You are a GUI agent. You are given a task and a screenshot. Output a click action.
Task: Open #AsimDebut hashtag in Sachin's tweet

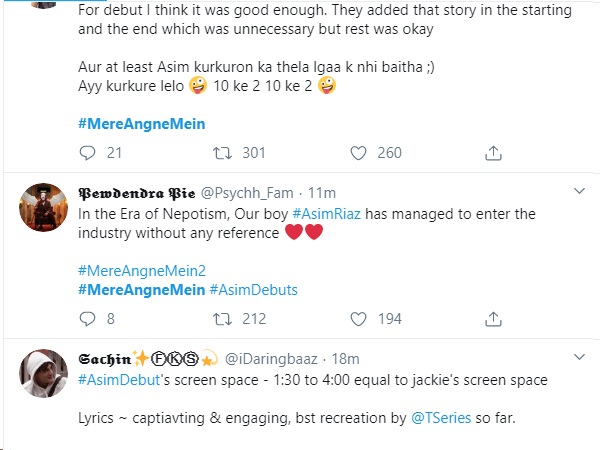click(119, 380)
